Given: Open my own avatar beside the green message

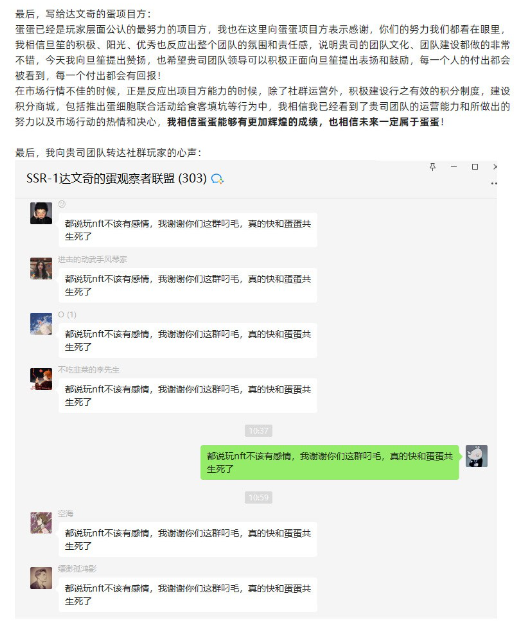Looking at the screenshot, I should click(477, 456).
